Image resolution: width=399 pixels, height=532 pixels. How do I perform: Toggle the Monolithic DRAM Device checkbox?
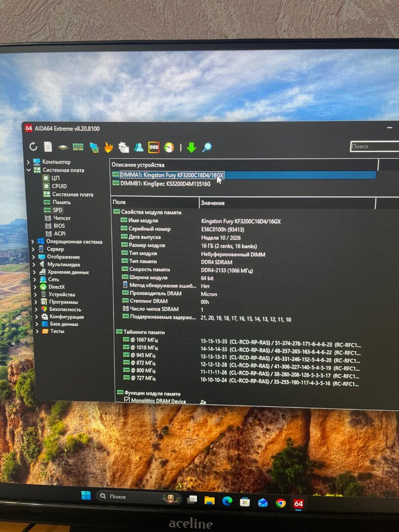127,399
